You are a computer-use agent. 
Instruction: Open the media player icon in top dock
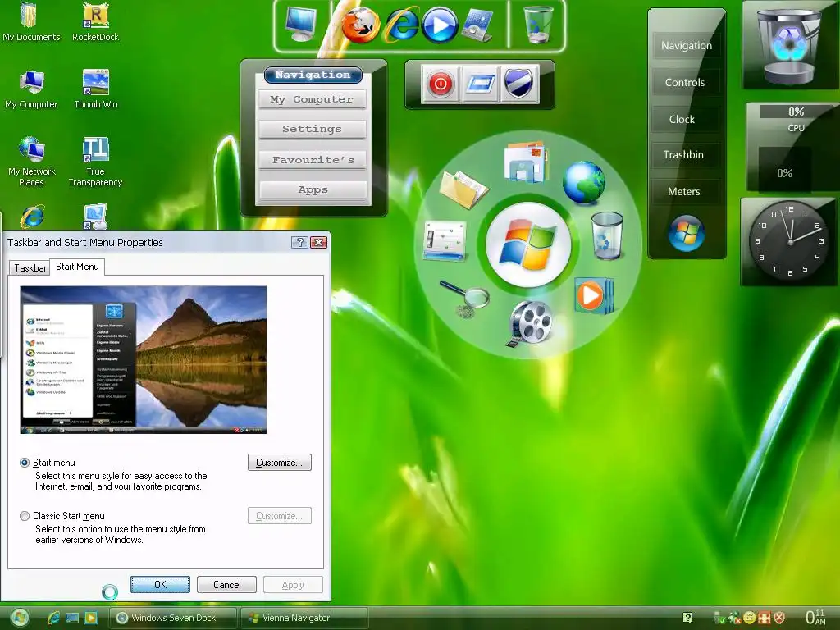[x=440, y=25]
